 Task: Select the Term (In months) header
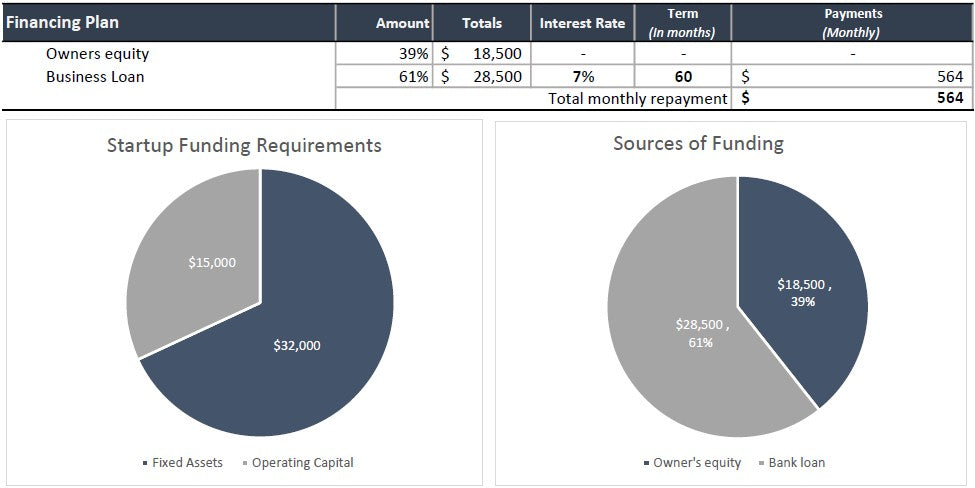click(682, 23)
